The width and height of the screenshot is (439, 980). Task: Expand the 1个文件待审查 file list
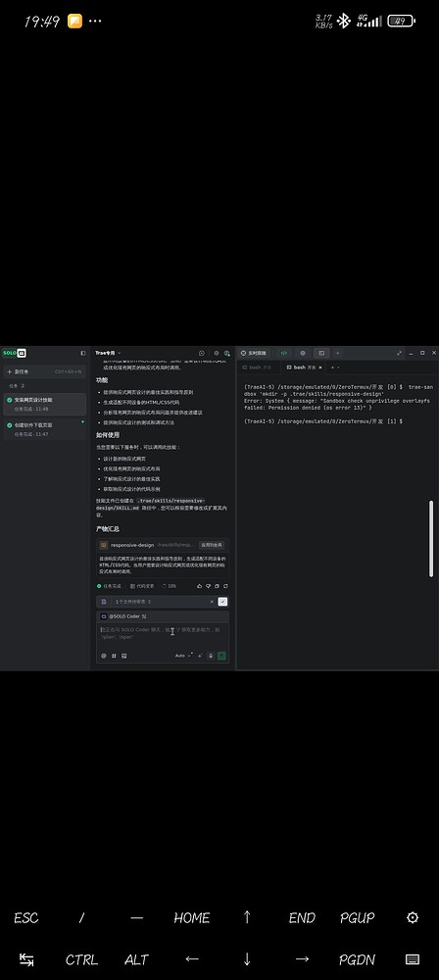(133, 602)
